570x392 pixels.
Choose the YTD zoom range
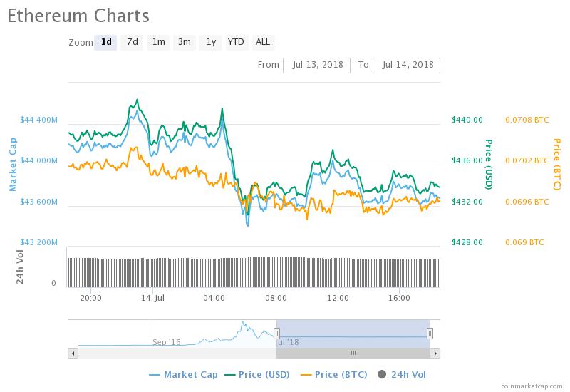236,42
